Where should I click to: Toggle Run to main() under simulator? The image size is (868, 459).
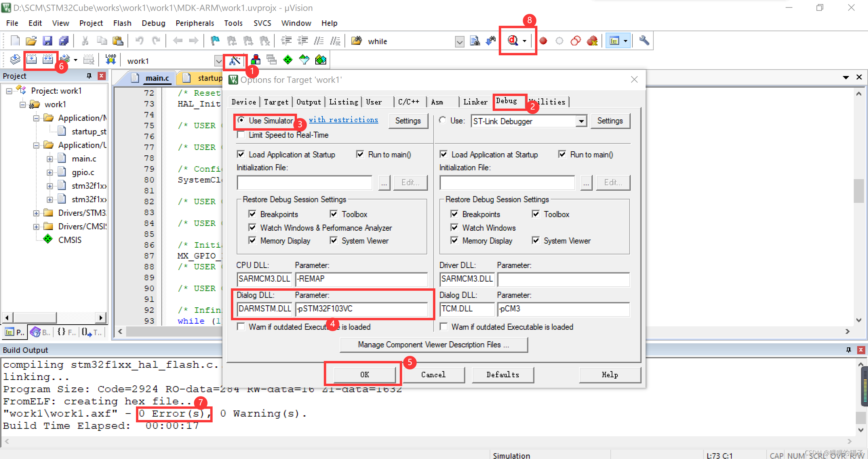[x=360, y=154]
